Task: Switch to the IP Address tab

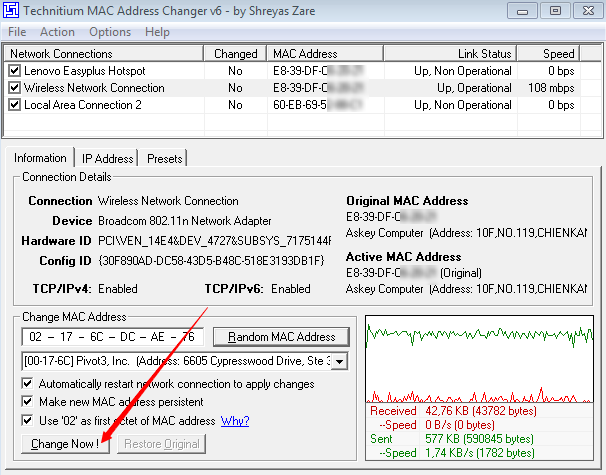Action: 107,159
